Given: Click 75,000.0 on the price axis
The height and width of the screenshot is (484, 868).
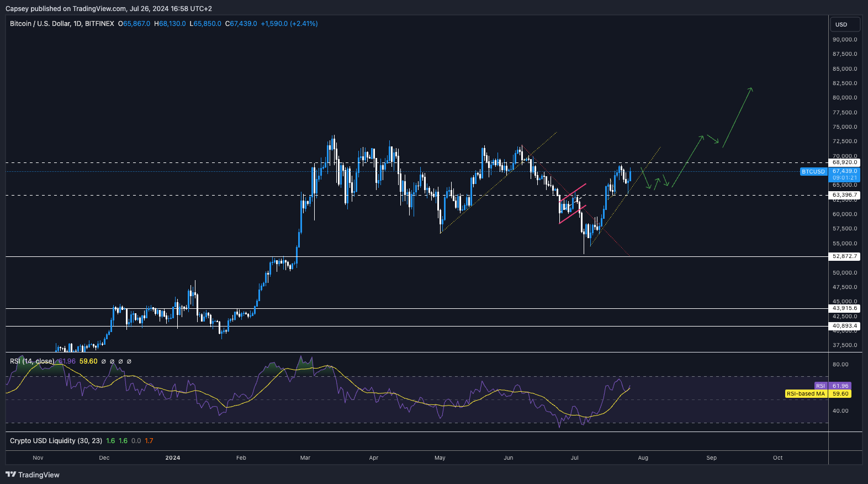Looking at the screenshot, I should (x=845, y=127).
